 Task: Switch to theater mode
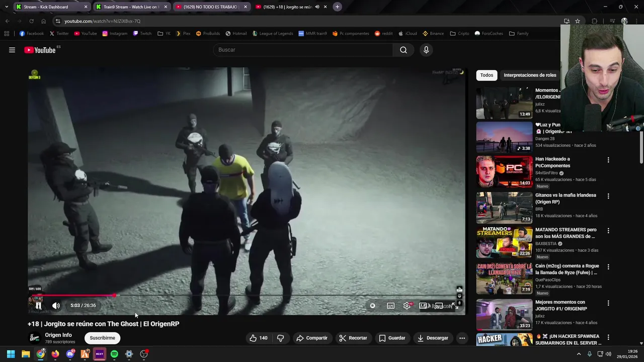(423, 306)
